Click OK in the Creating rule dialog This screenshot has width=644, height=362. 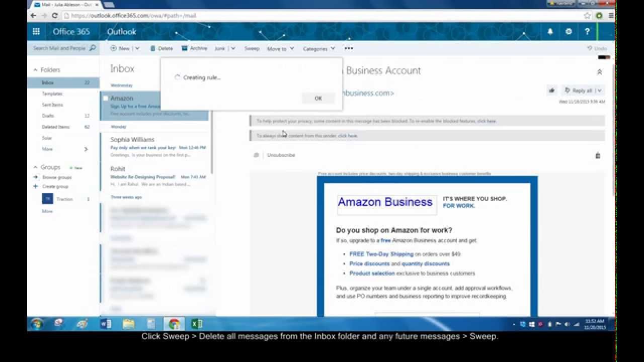click(x=318, y=98)
